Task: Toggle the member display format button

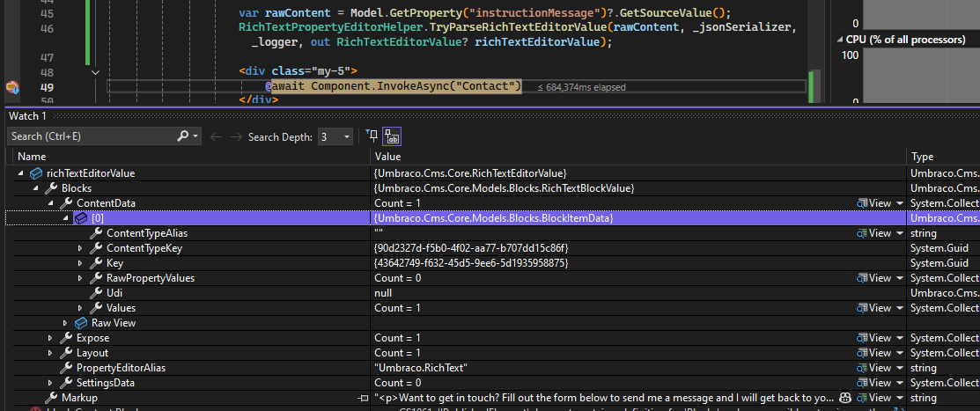Action: click(393, 136)
